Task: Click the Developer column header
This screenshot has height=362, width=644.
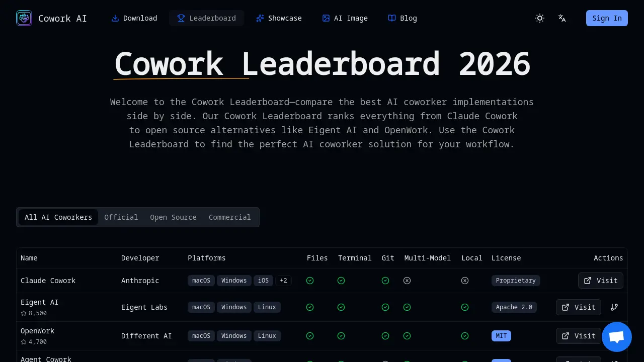Action: pos(140,258)
